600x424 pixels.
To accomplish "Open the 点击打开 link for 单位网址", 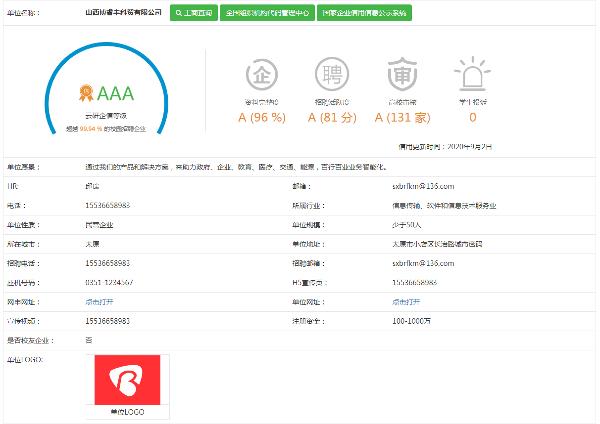I will pos(406,300).
